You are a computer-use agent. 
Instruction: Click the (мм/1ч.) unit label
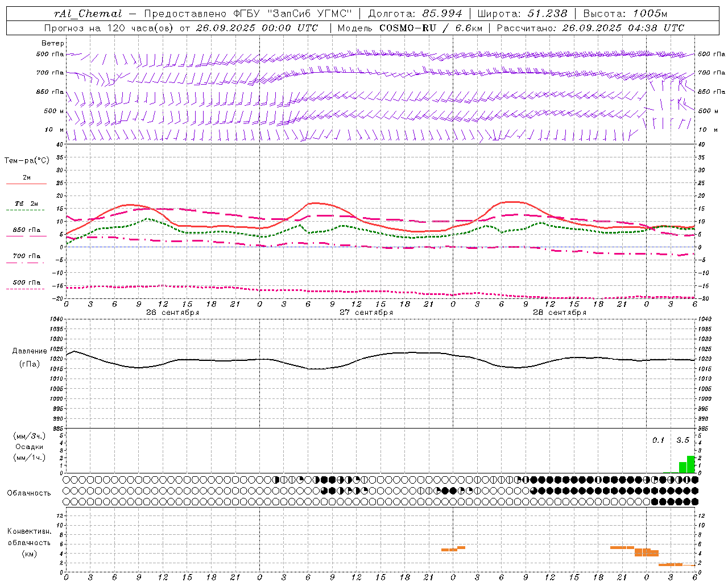(x=30, y=458)
